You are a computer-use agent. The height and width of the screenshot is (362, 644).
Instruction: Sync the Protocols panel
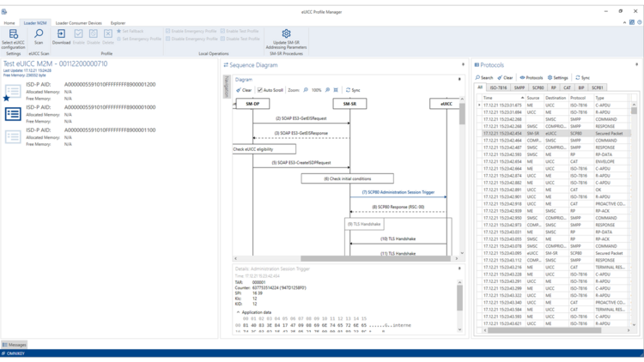[582, 77]
